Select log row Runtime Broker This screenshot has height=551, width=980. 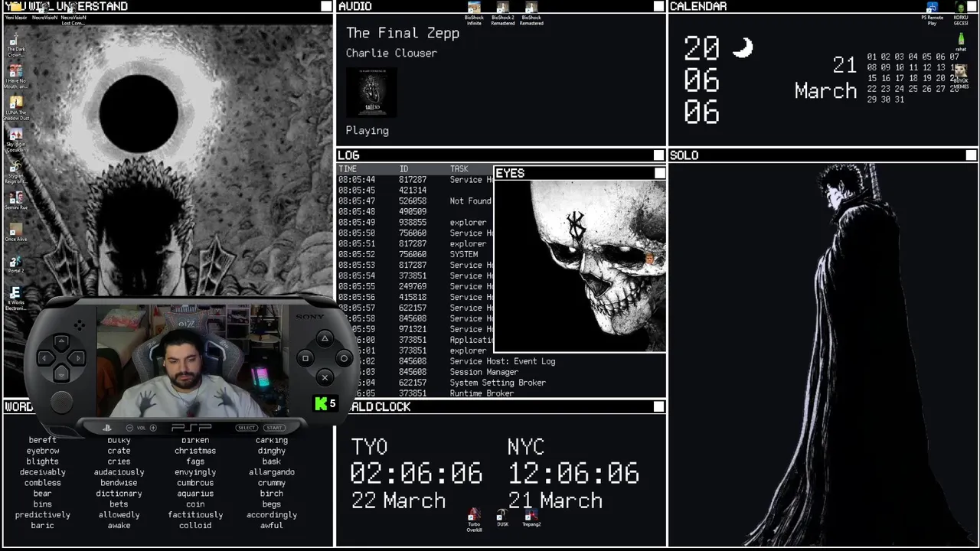501,393
